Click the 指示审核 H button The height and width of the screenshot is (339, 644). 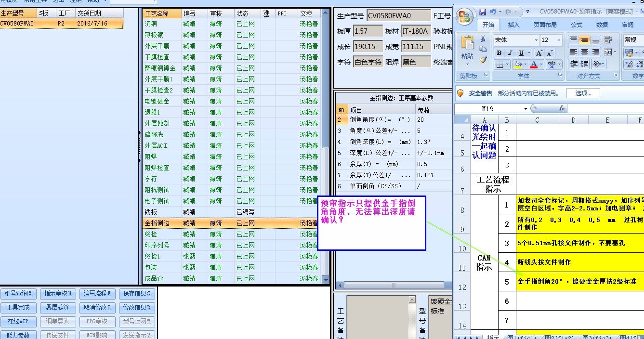pos(58,293)
